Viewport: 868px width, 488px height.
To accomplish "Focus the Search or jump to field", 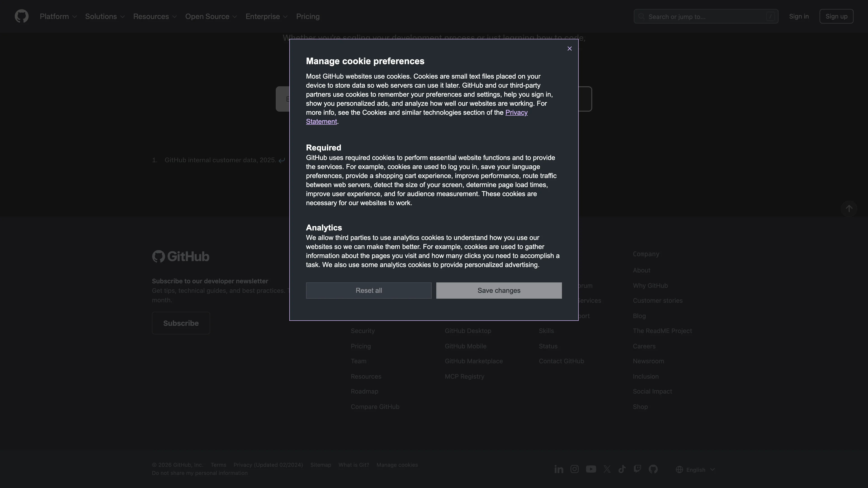I will coord(705,16).
